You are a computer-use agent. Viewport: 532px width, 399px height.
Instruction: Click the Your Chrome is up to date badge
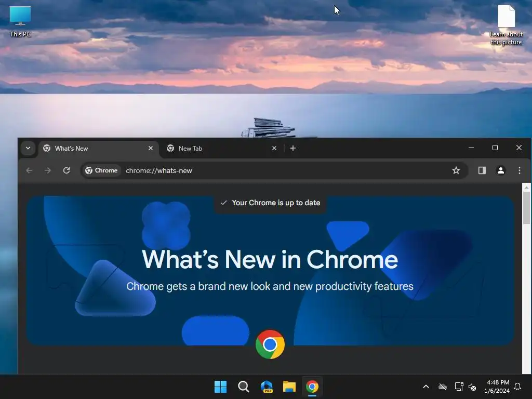click(270, 203)
